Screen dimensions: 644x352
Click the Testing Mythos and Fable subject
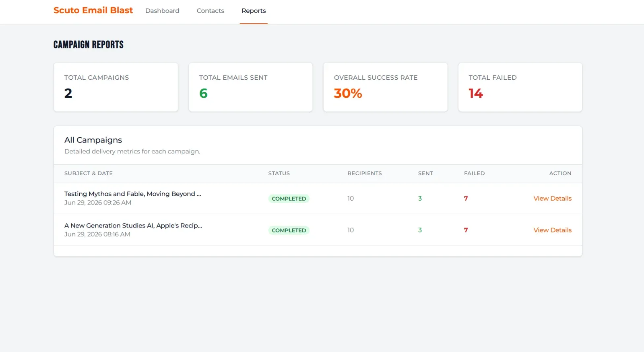133,194
